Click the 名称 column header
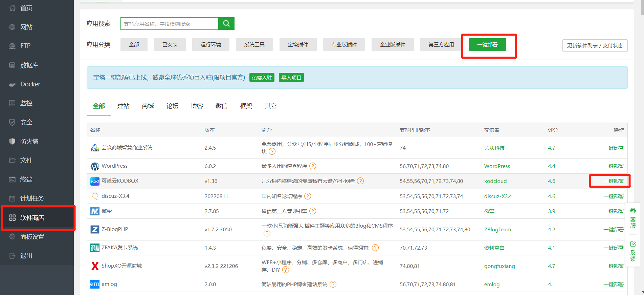 95,130
